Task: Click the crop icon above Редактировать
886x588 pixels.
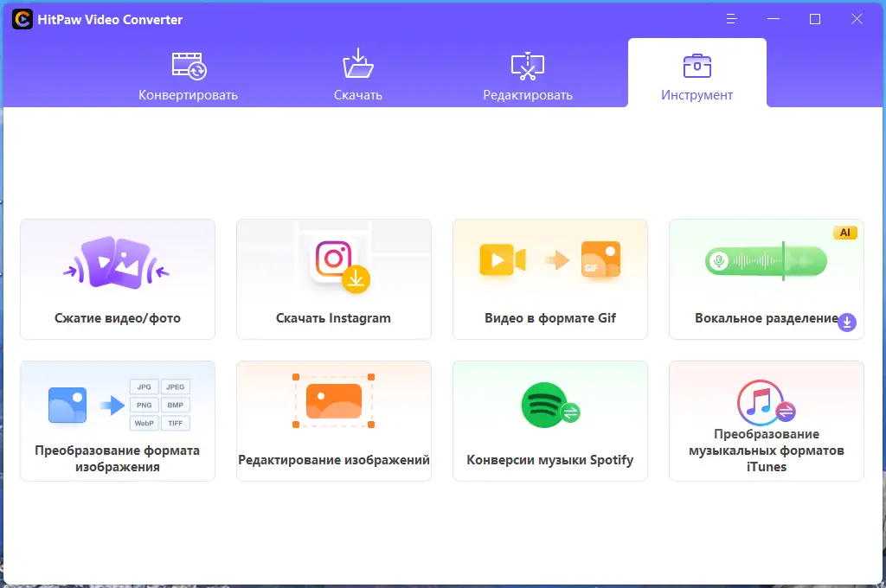Action: click(526, 65)
